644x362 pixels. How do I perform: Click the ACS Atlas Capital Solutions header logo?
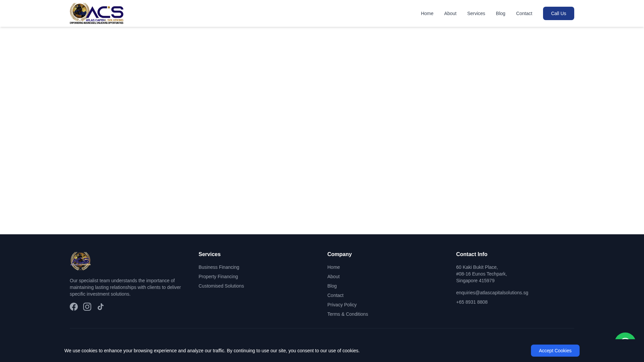coord(97,13)
